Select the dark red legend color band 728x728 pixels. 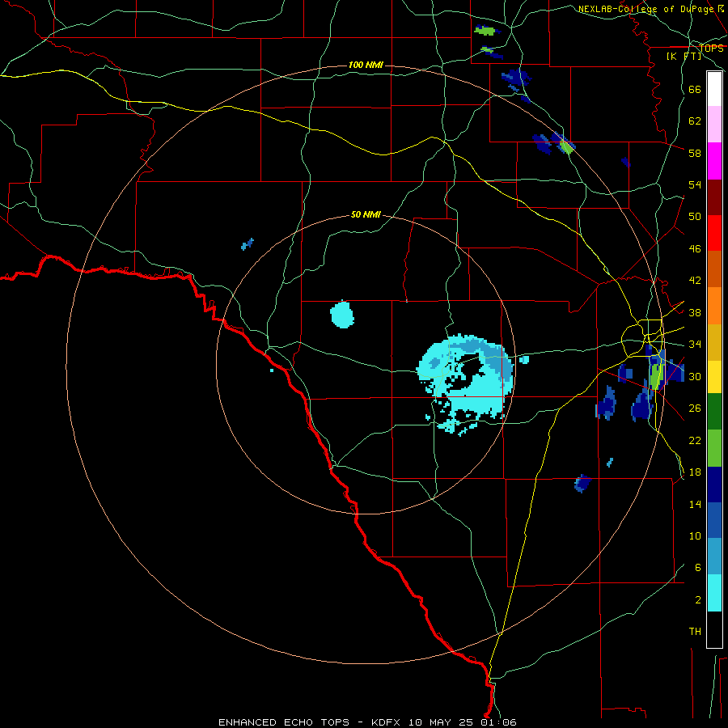click(714, 197)
